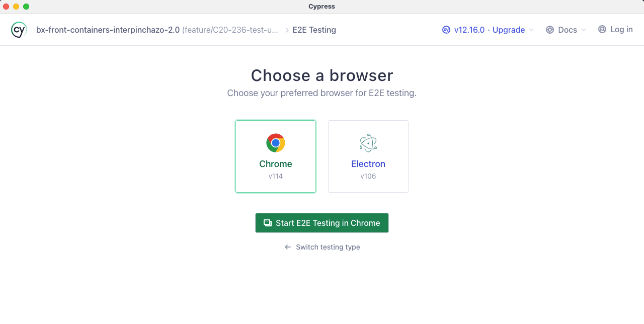Click the Cypress logo icon
This screenshot has width=644, height=324.
(19, 30)
